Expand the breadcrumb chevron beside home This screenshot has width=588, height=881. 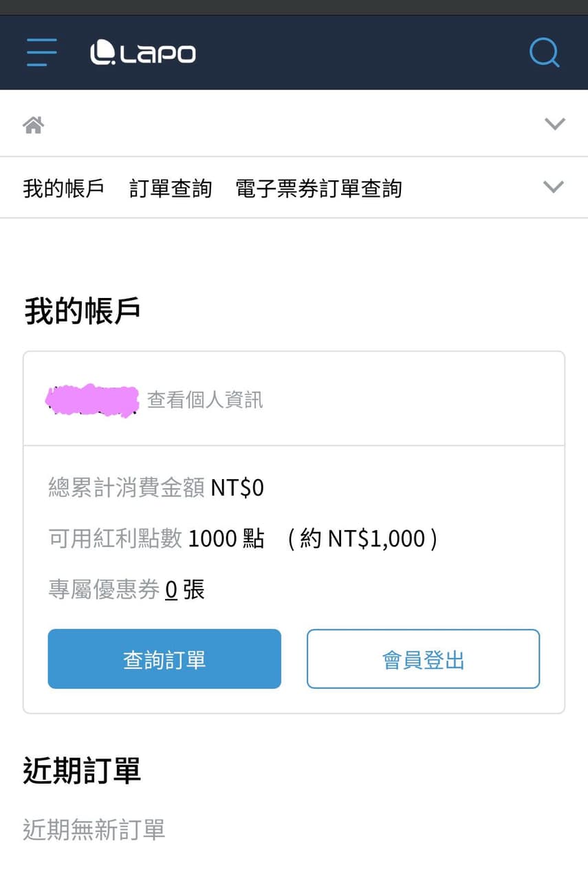pos(554,124)
